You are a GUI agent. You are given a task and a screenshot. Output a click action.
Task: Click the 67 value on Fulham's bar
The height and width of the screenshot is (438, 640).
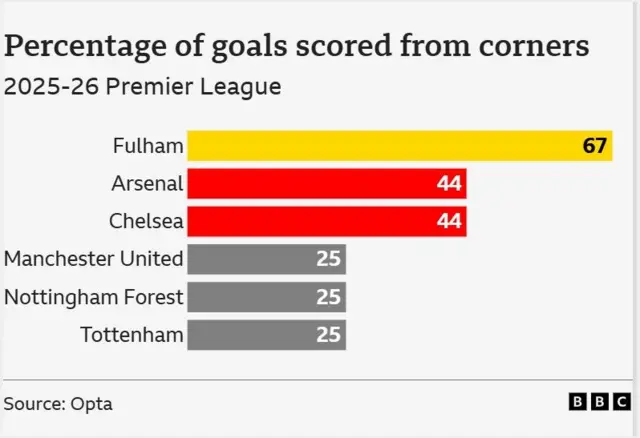pyautogui.click(x=596, y=146)
